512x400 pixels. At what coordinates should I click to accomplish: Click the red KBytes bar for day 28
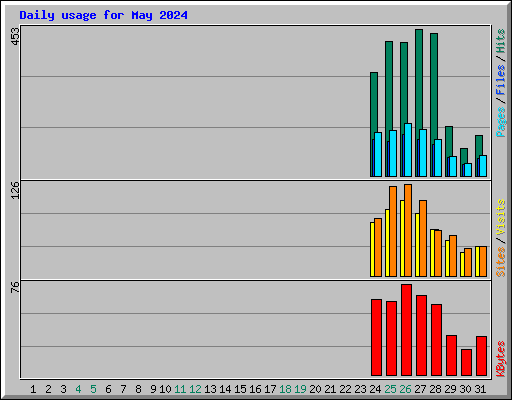436,340
